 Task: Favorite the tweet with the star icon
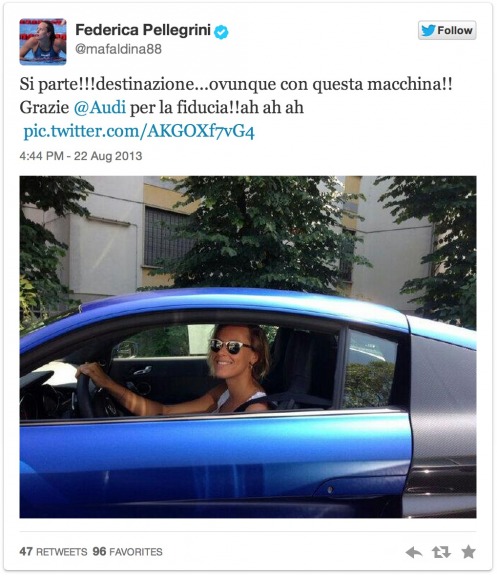click(x=468, y=552)
